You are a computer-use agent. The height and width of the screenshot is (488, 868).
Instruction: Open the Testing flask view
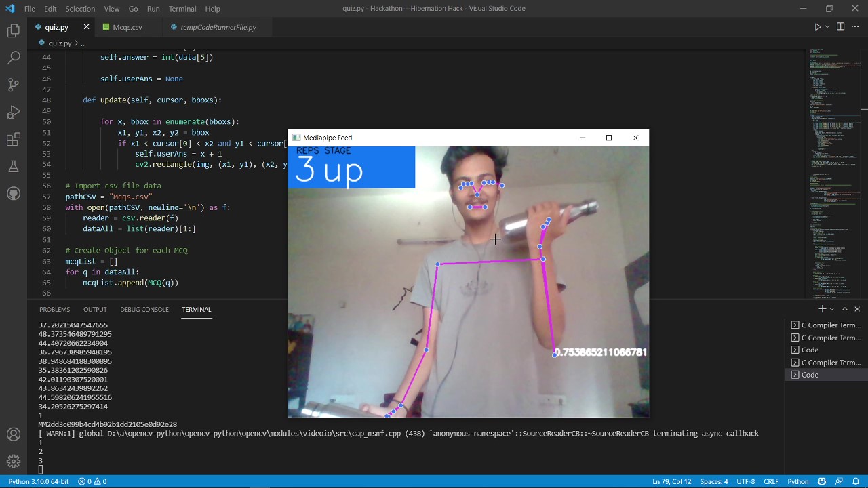click(x=14, y=166)
